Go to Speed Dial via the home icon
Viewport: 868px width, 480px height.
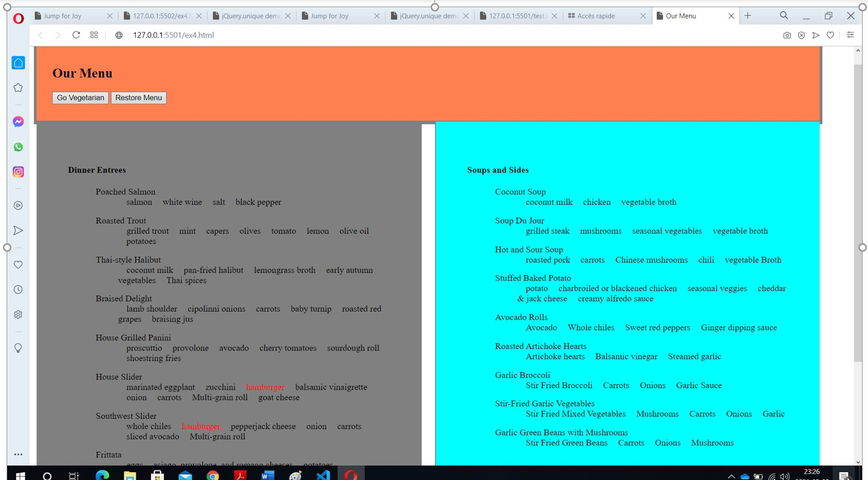tap(18, 62)
